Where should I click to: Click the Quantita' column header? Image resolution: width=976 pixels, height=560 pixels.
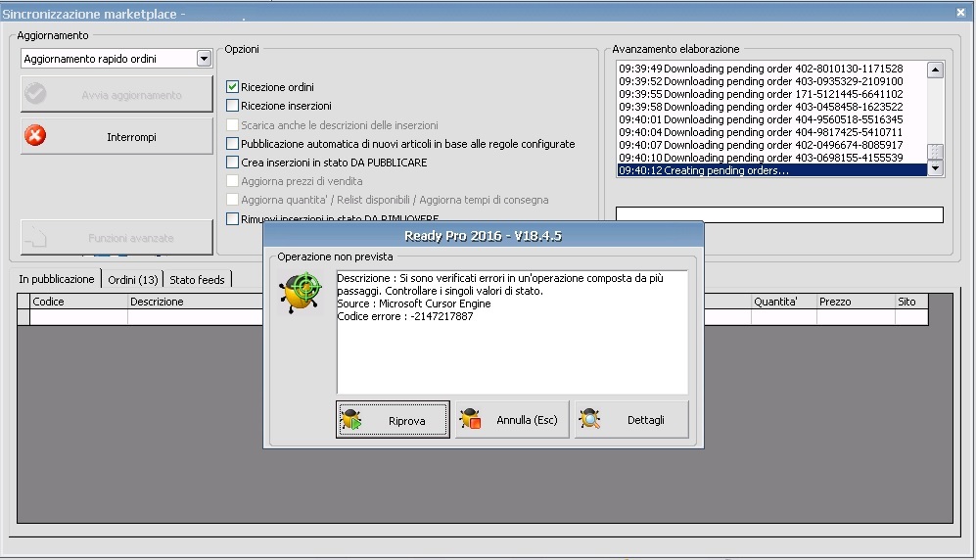[783, 302]
